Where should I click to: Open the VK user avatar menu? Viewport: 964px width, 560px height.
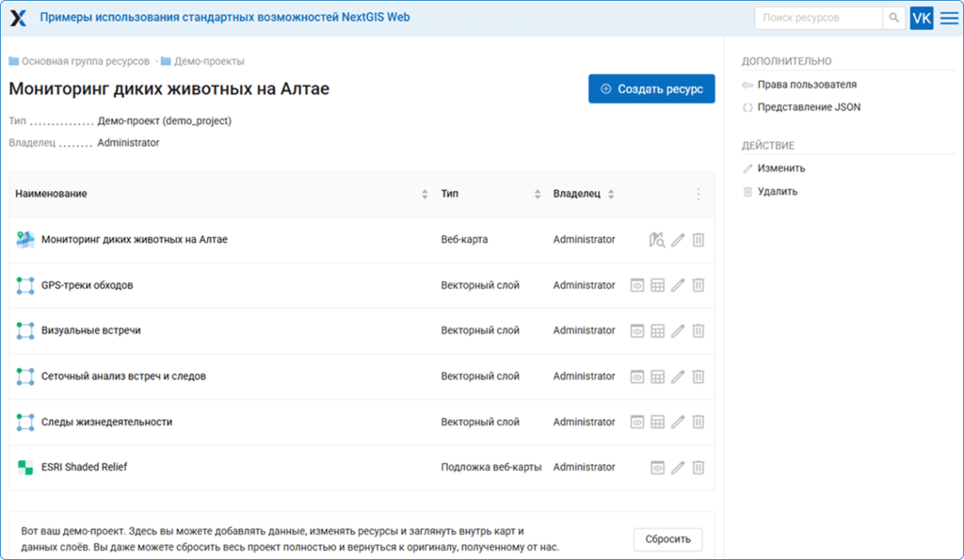click(922, 18)
